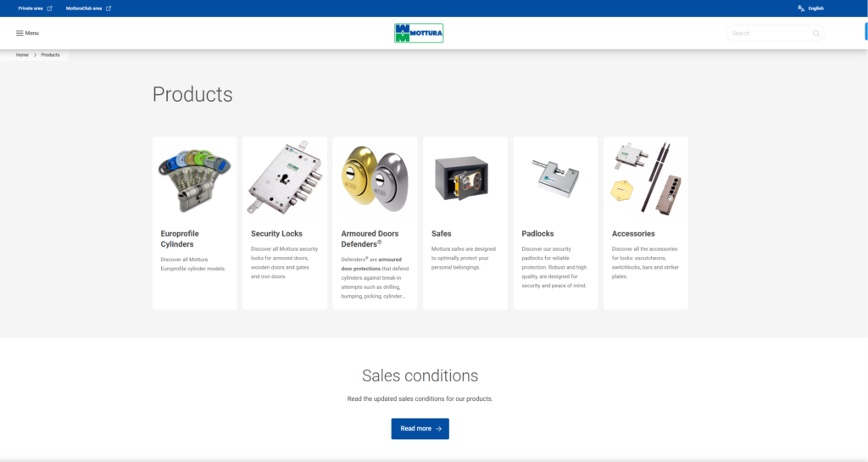Click the arrow icon on Read more button
Image resolution: width=868 pixels, height=462 pixels.
coord(438,429)
